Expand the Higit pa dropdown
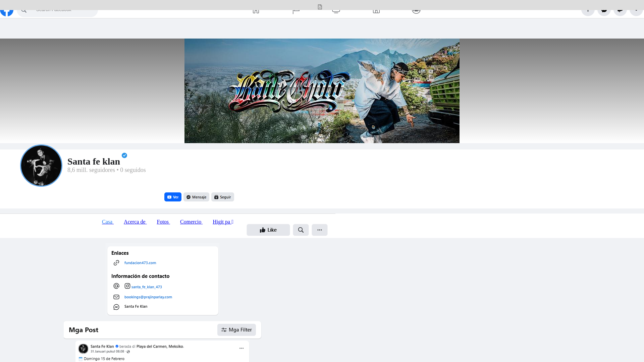This screenshot has height=362, width=644. point(223,222)
